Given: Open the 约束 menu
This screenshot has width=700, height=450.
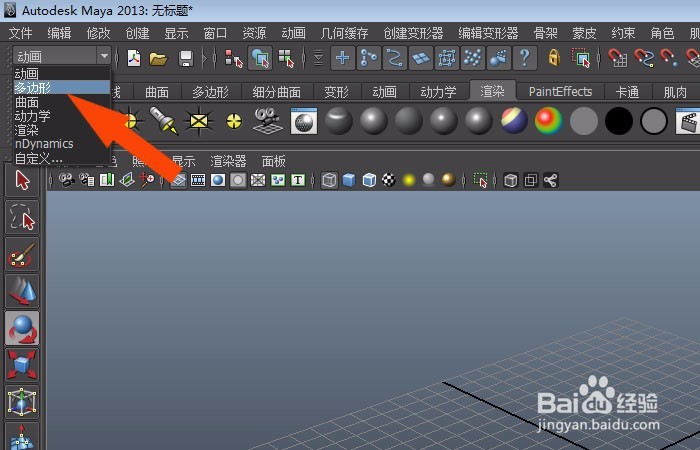Looking at the screenshot, I should point(623,33).
